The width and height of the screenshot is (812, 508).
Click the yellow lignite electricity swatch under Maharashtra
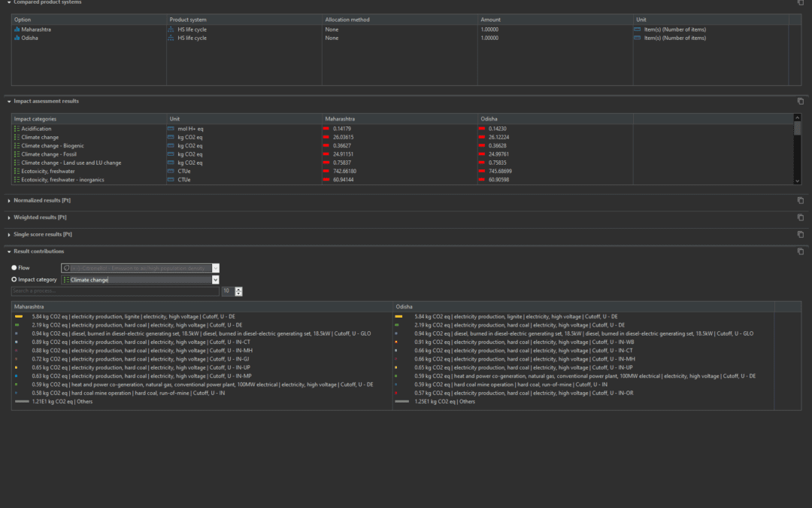click(x=19, y=317)
